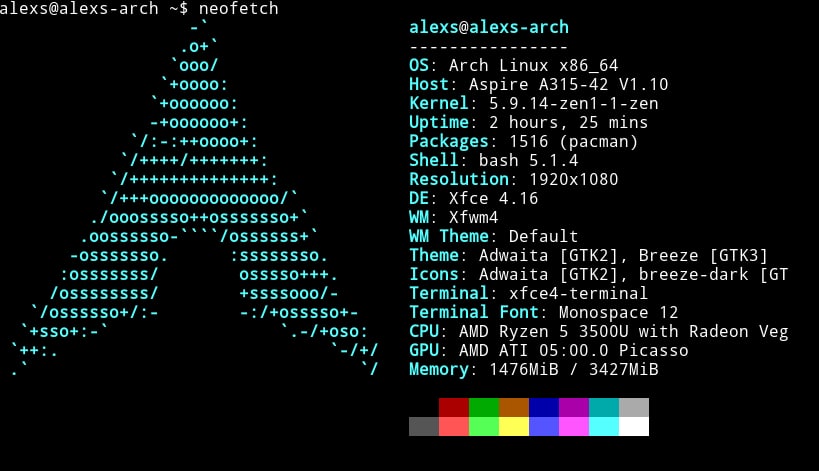
Task: Click the Memory value 1476MiB / 3427MiB
Action: pos(574,370)
